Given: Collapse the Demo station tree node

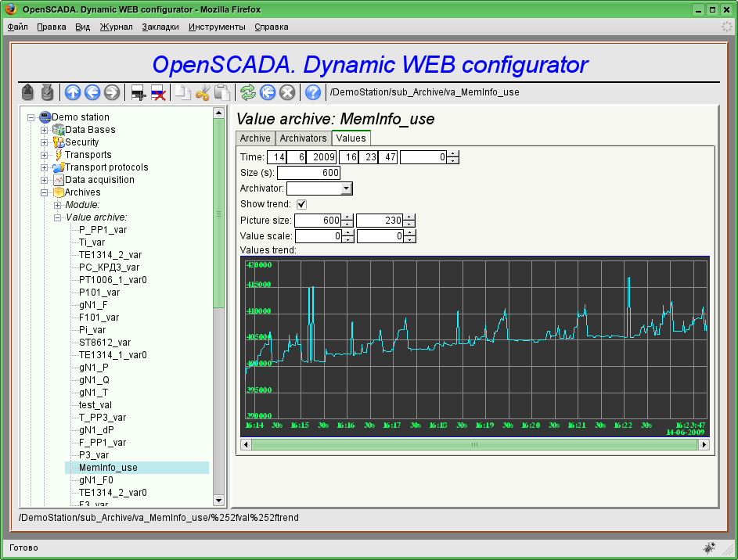Looking at the screenshot, I should point(31,117).
